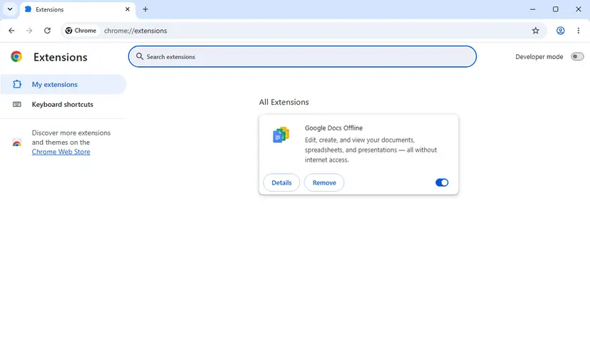Focus the Search extensions field
Screen dimensions: 590x364
pos(302,56)
